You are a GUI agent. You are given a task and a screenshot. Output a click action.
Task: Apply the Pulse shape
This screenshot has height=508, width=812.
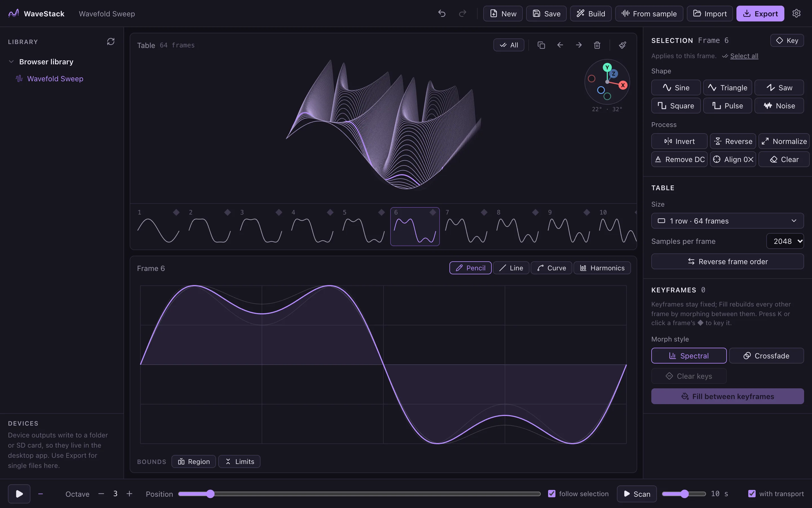727,106
